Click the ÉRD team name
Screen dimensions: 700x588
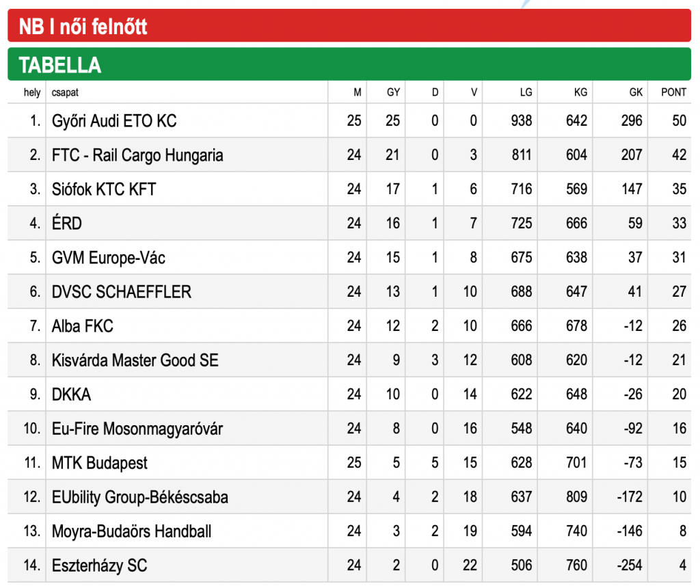(67, 223)
